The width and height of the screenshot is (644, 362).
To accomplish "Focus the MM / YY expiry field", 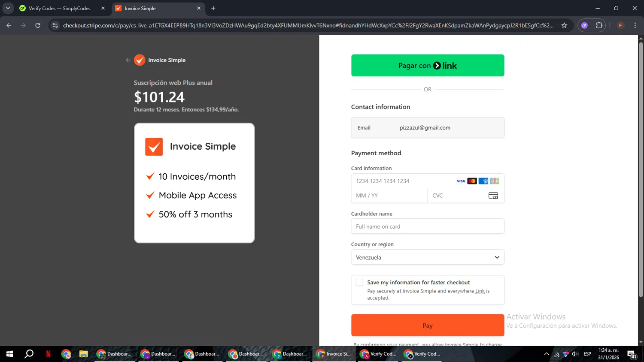I will (x=389, y=196).
